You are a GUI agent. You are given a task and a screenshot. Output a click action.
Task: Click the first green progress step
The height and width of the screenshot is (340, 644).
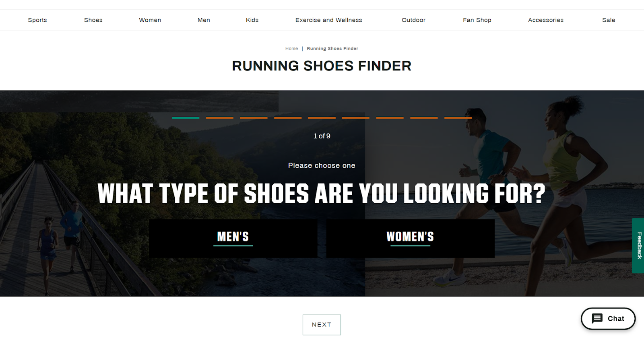tap(186, 117)
